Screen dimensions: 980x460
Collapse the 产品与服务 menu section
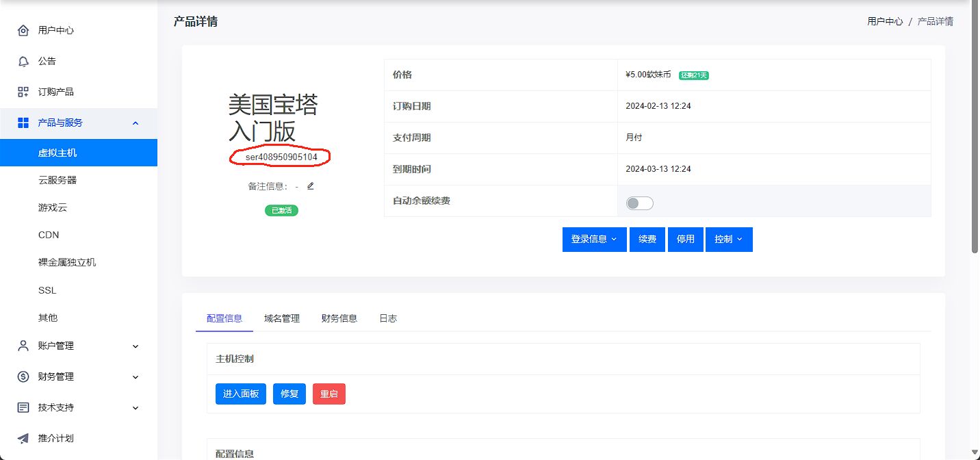[135, 123]
